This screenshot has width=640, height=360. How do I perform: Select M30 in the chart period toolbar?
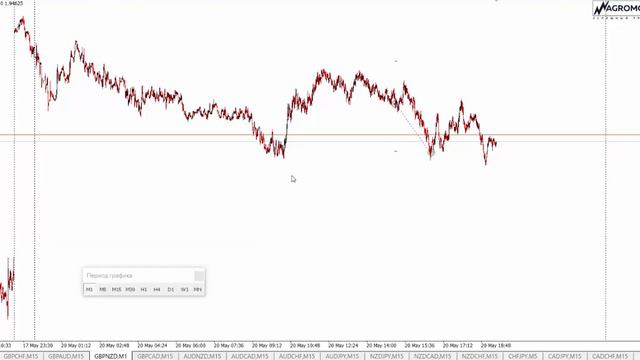[x=130, y=289]
